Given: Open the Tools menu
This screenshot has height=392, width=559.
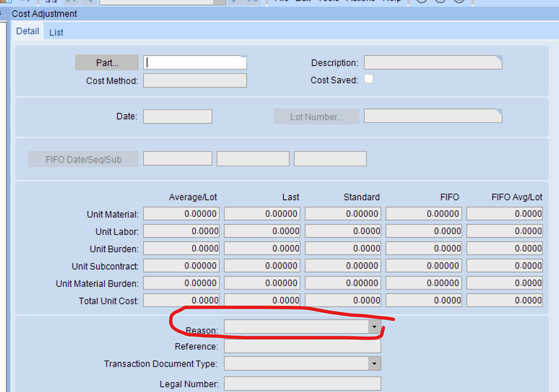Looking at the screenshot, I should (329, 1).
